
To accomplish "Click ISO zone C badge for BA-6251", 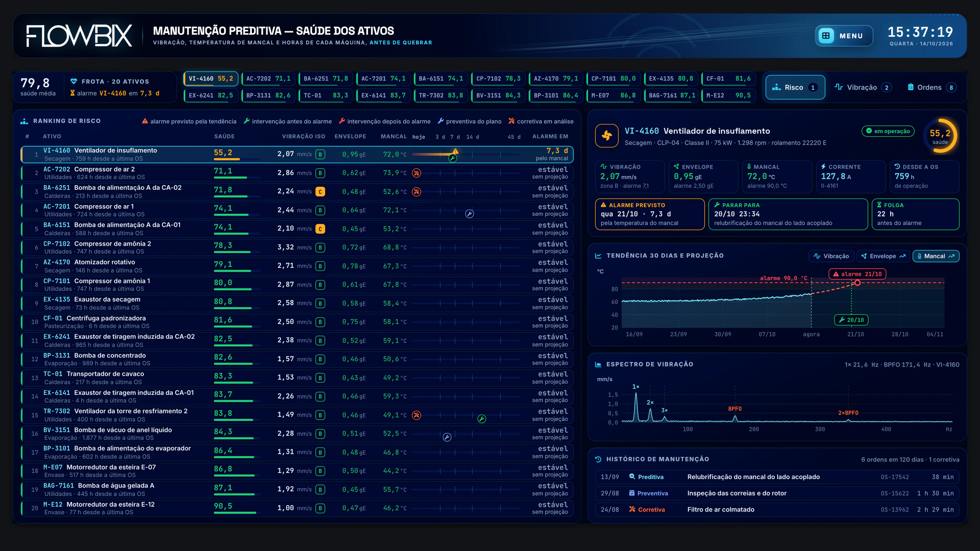I will pyautogui.click(x=320, y=192).
